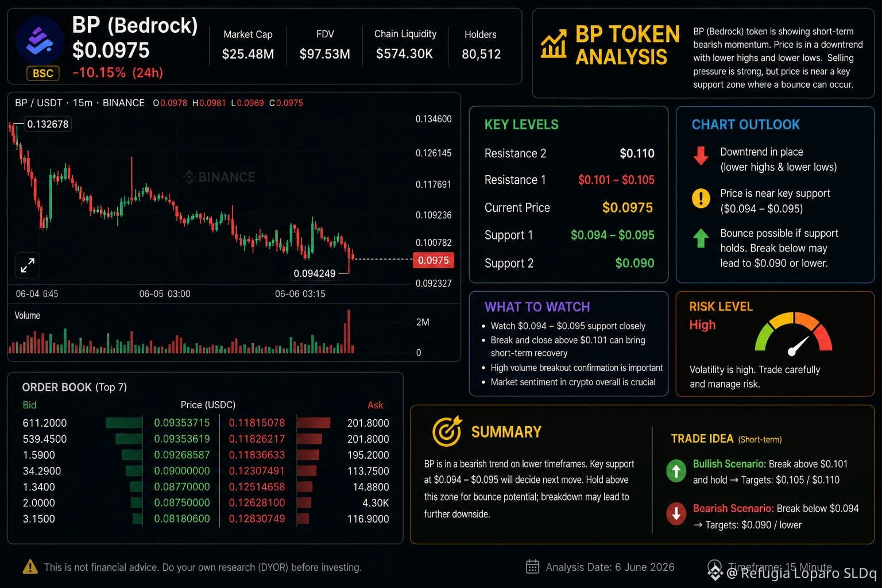Viewport: 882px width, 588px height.
Task: Click ask price 0.12830749 in order book
Action: point(257,519)
